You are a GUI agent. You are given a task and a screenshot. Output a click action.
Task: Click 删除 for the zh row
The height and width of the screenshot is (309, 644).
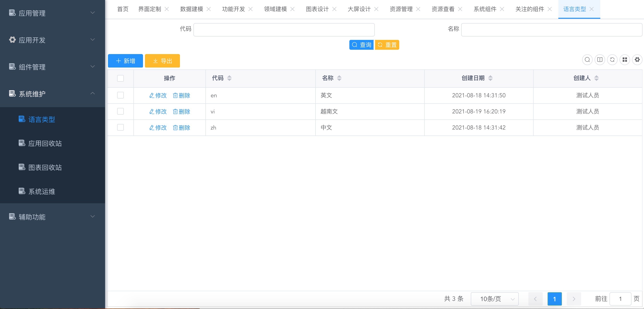(x=181, y=128)
